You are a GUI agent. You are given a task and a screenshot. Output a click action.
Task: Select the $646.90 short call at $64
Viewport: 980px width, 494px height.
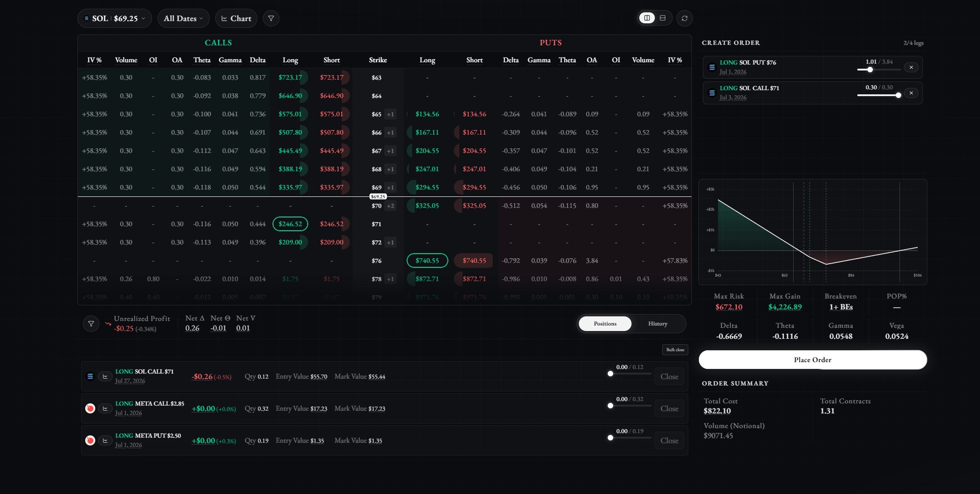pos(332,96)
